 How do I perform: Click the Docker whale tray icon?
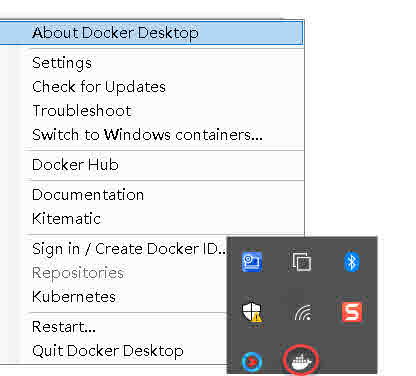pyautogui.click(x=301, y=361)
